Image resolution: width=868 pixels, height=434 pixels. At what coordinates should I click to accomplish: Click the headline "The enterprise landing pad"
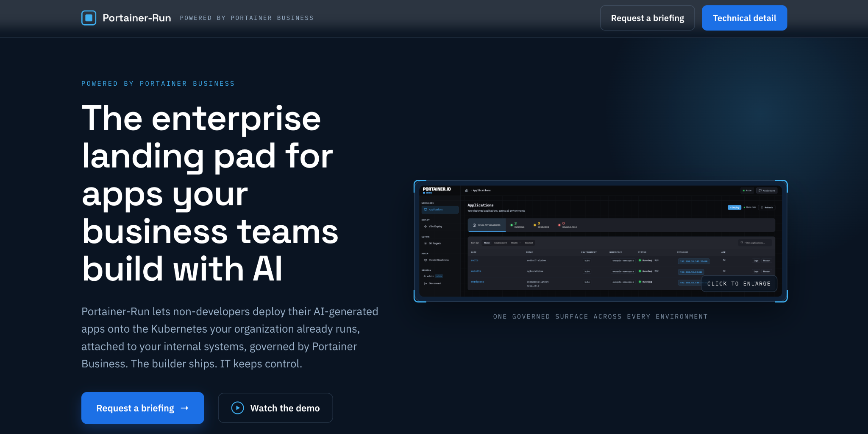pyautogui.click(x=210, y=193)
